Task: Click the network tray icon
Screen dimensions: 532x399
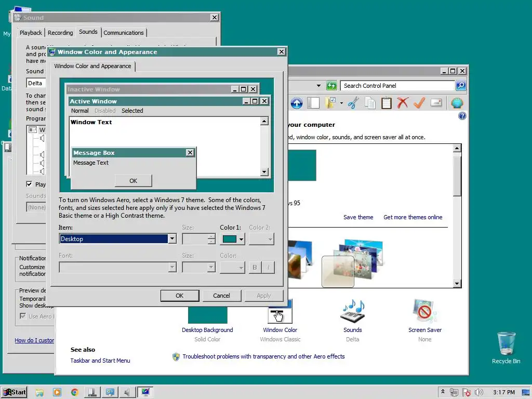Action: point(454,393)
